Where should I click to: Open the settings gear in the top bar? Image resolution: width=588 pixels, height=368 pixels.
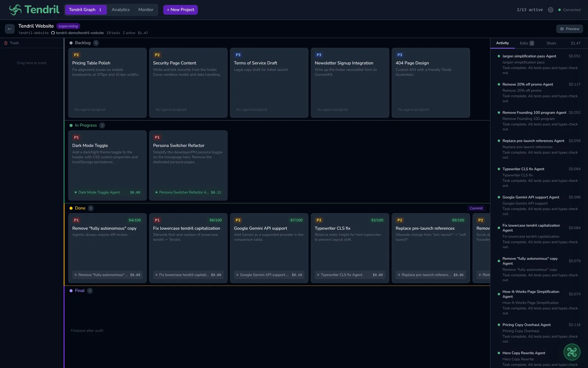(551, 10)
